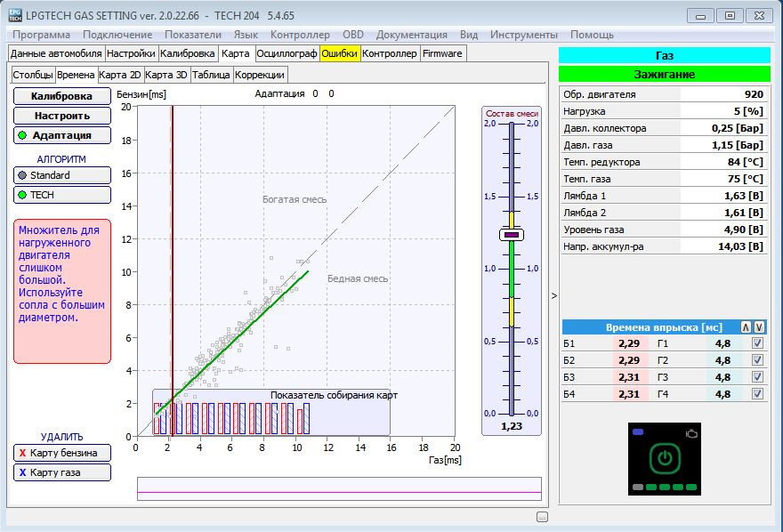Switch to the Осциллограф tab
Screen dimensions: 783x532
287,53
